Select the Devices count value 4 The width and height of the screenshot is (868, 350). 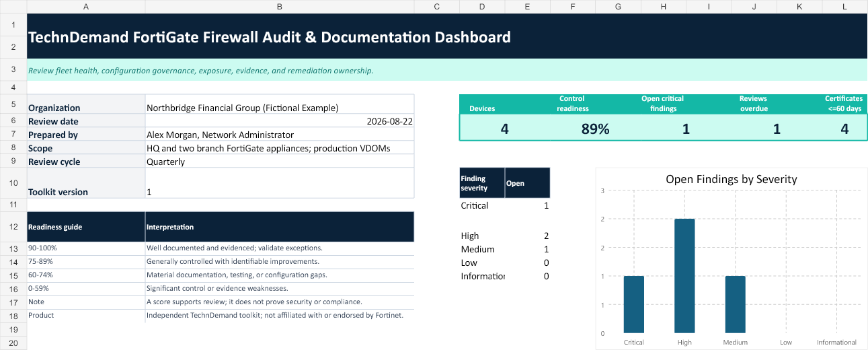(x=504, y=129)
